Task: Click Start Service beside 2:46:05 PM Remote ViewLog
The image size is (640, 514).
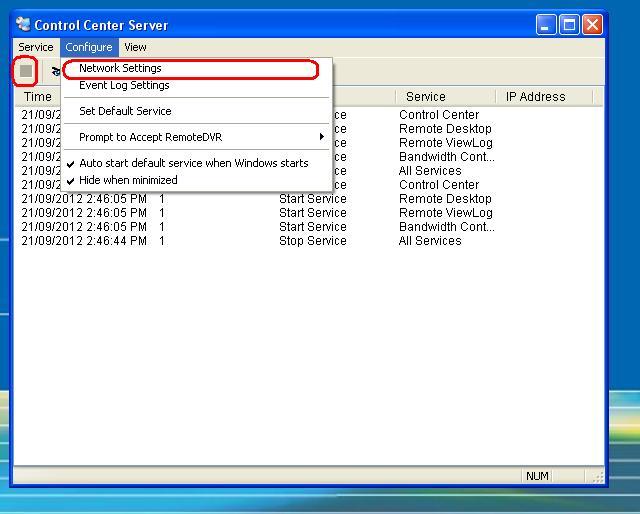Action: coord(313,213)
